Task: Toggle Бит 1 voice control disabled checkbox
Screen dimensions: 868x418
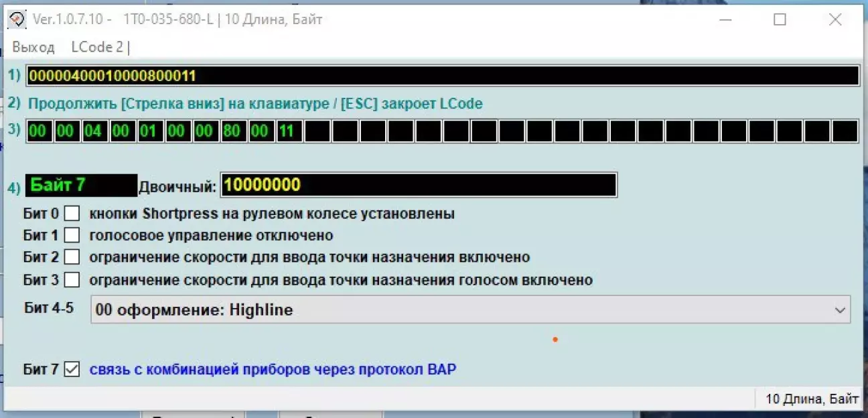Action: pyautogui.click(x=72, y=236)
